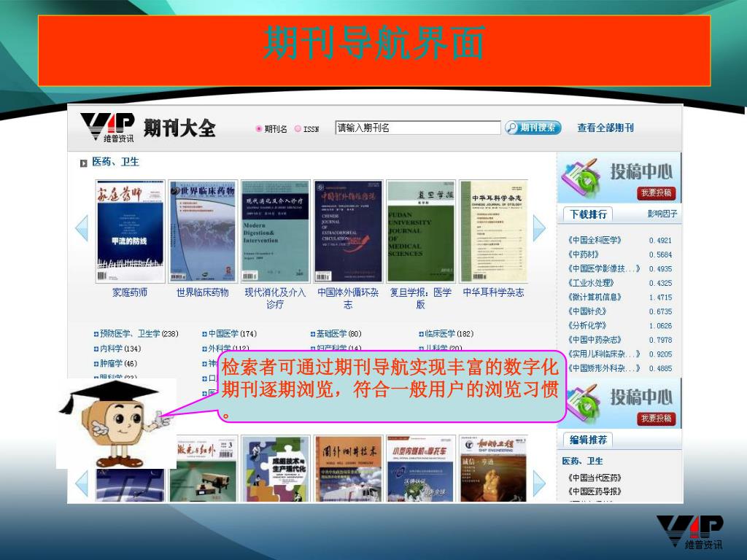Go to next covers in medicine carousel

click(x=539, y=228)
